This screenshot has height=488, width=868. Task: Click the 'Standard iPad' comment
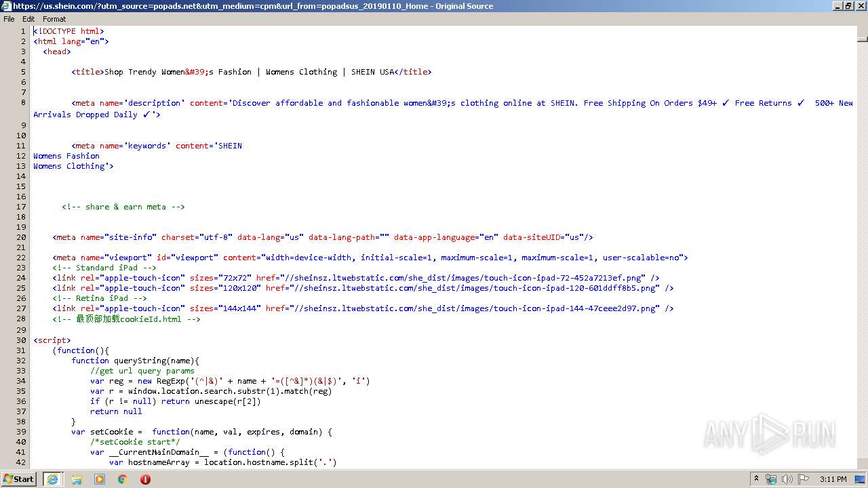[104, 268]
